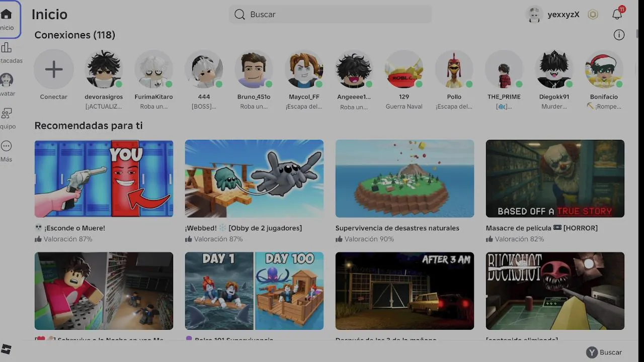The height and width of the screenshot is (362, 644).
Task: Open the Robux hexagon icon
Action: click(x=593, y=15)
